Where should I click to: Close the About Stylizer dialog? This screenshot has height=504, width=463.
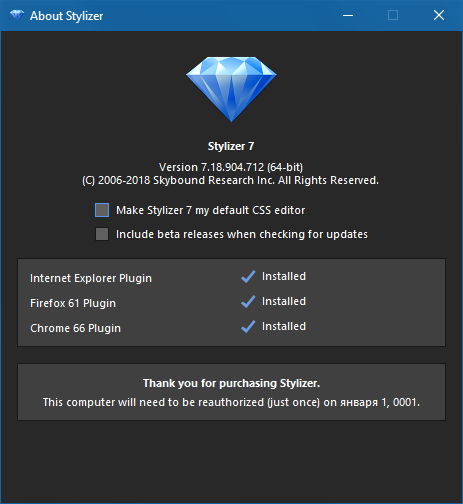pyautogui.click(x=439, y=15)
